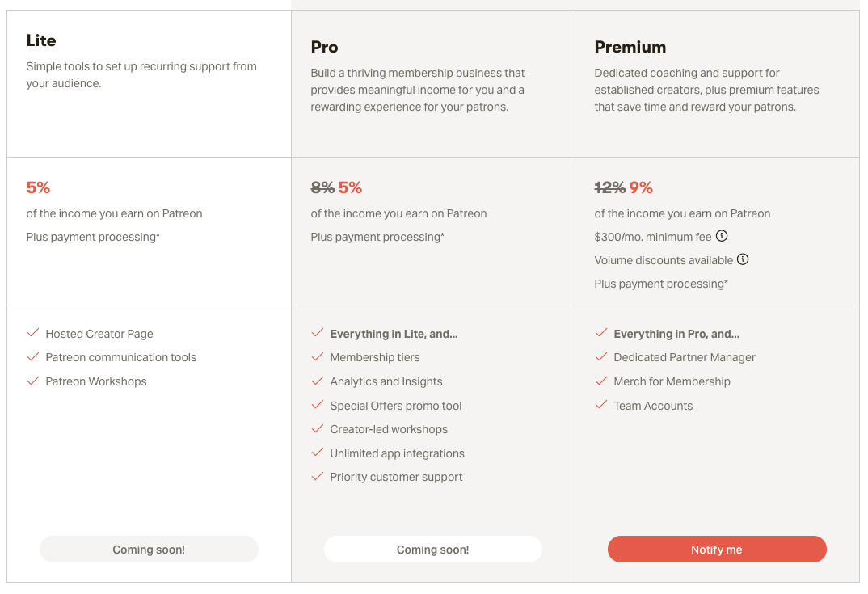
Task: Click Creator-led workshops feature
Action: [x=389, y=429]
